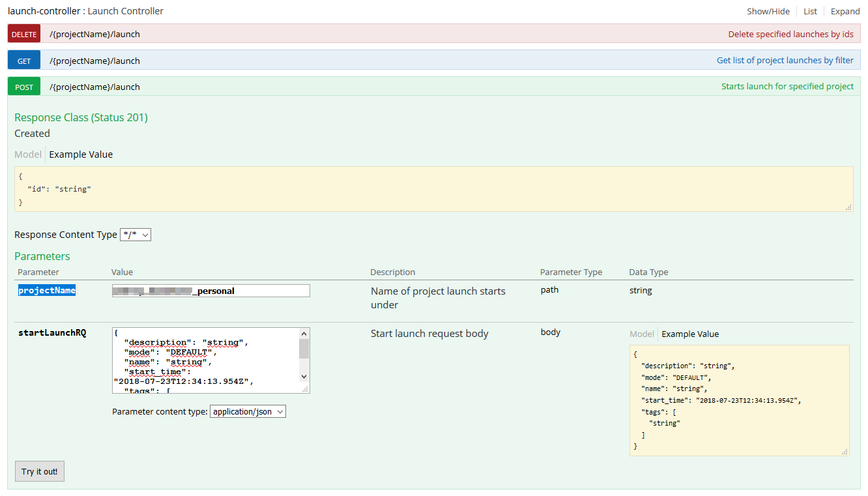Expand the DELETE /{projectName}/launch operation
The height and width of the screenshot is (496, 868).
(x=94, y=33)
